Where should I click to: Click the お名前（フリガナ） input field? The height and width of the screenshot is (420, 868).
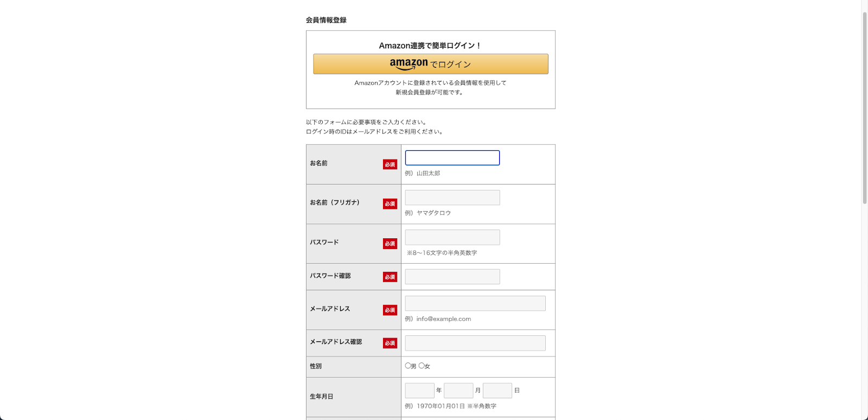click(452, 198)
